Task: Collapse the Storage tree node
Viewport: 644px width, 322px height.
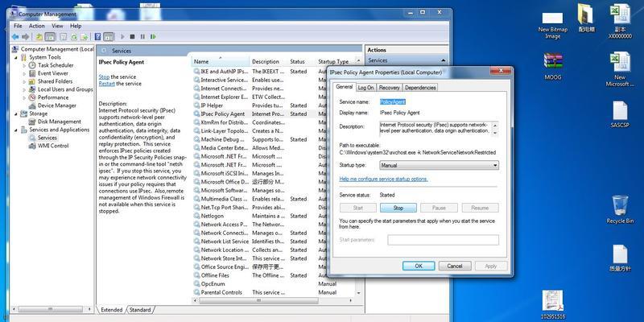Action: (x=16, y=114)
